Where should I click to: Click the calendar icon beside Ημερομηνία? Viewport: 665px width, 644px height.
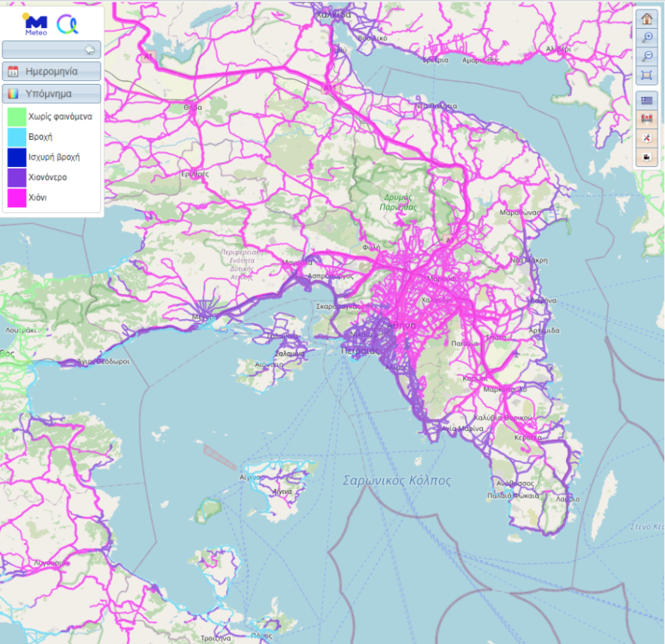(x=13, y=72)
